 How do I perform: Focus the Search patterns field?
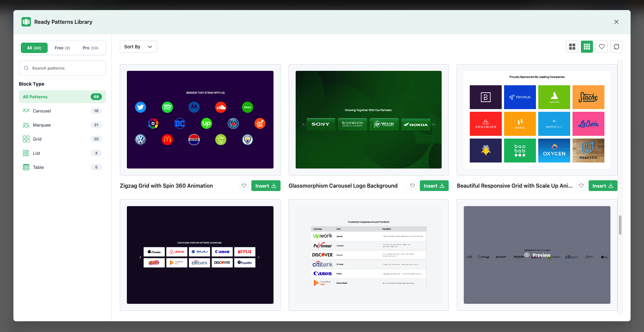click(x=62, y=68)
